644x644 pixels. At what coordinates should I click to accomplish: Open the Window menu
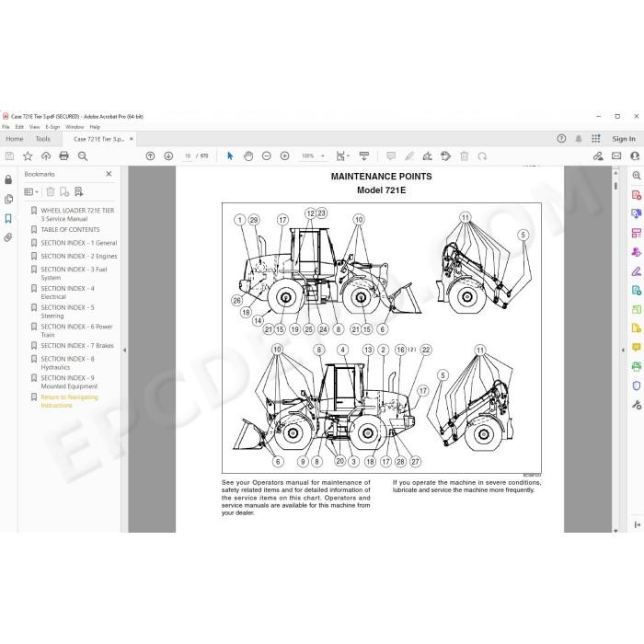pos(75,127)
